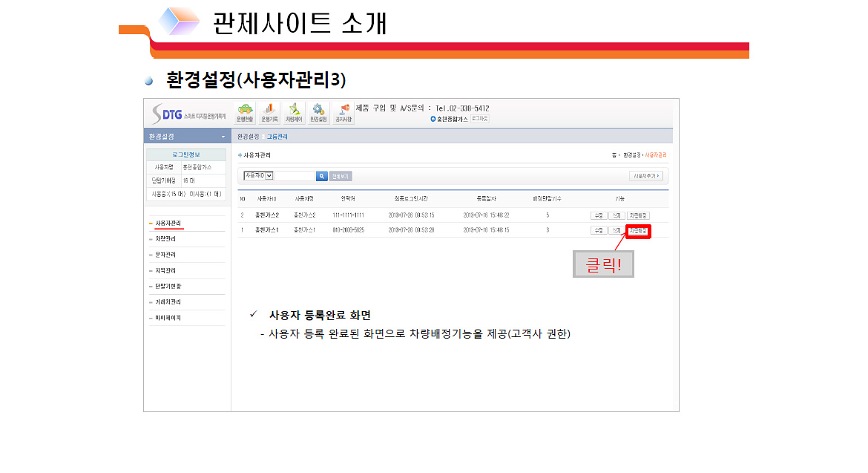The width and height of the screenshot is (868, 473).
Task: Open the 사용자ID search filter dropdown
Action: (x=259, y=176)
